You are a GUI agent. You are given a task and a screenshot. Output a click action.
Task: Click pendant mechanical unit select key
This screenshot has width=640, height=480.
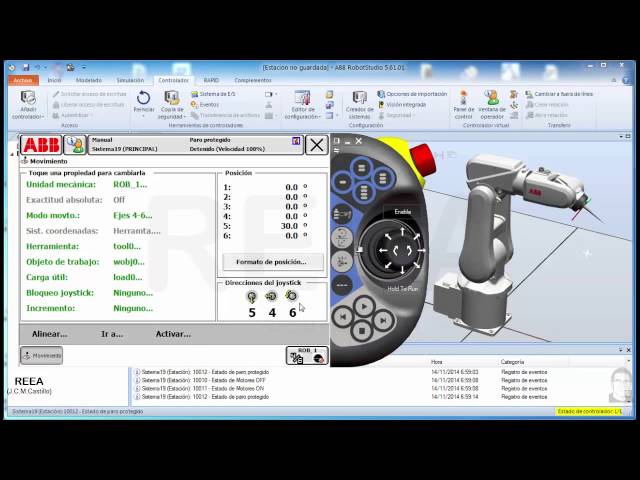[342, 213]
